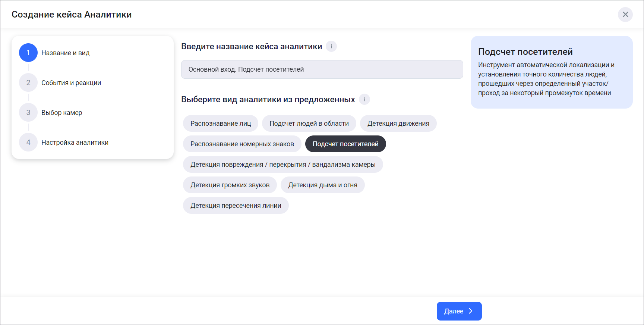Image resolution: width=644 pixels, height=325 pixels.
Task: Focus the analytics case name input field
Action: (x=322, y=69)
